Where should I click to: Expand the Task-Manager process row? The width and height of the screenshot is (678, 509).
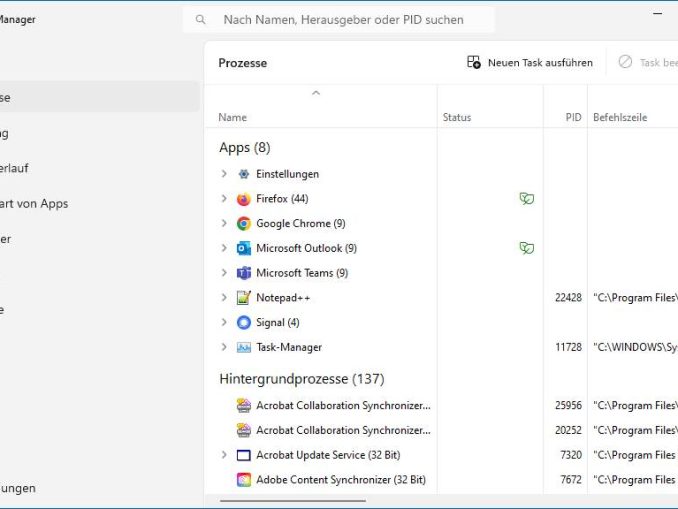click(224, 347)
